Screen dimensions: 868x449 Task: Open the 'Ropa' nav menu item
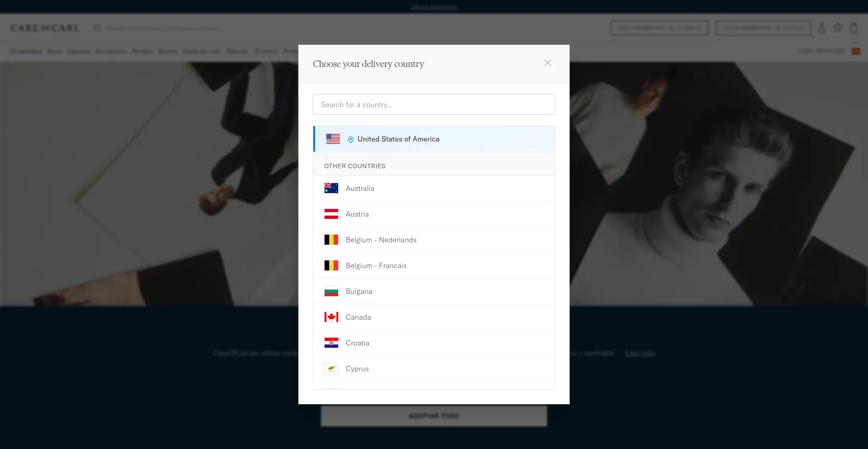tap(55, 51)
